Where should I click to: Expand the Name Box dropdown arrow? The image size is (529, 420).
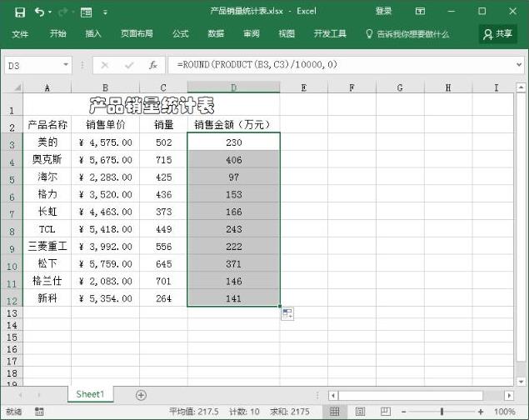coord(66,65)
